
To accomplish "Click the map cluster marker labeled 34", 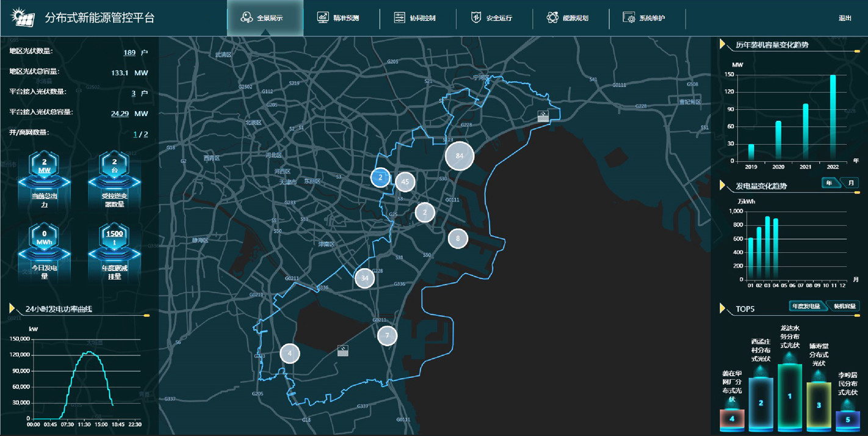I will click(364, 278).
